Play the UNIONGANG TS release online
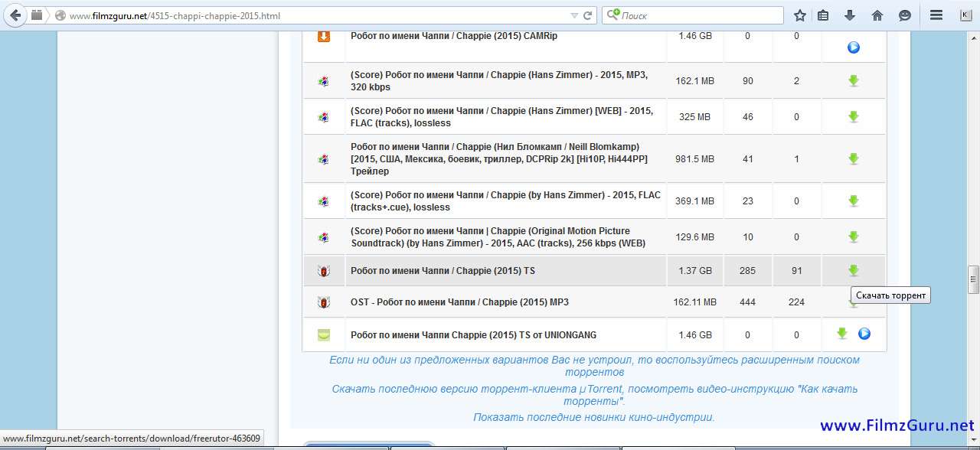The width and height of the screenshot is (980, 450). [x=864, y=334]
